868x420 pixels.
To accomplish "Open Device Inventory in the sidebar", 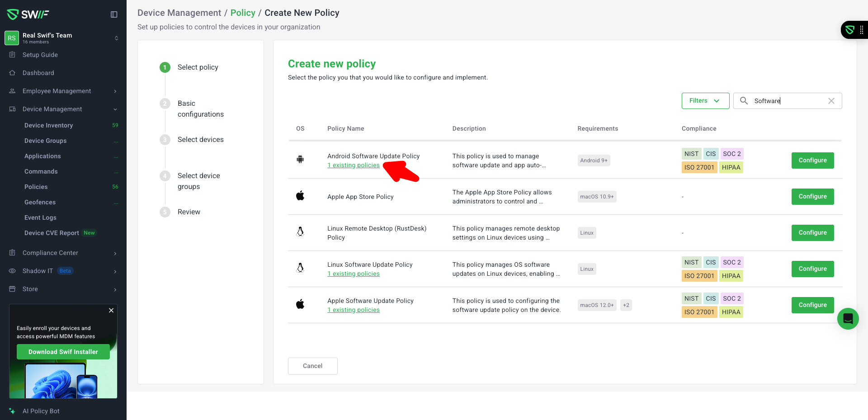I will click(48, 125).
